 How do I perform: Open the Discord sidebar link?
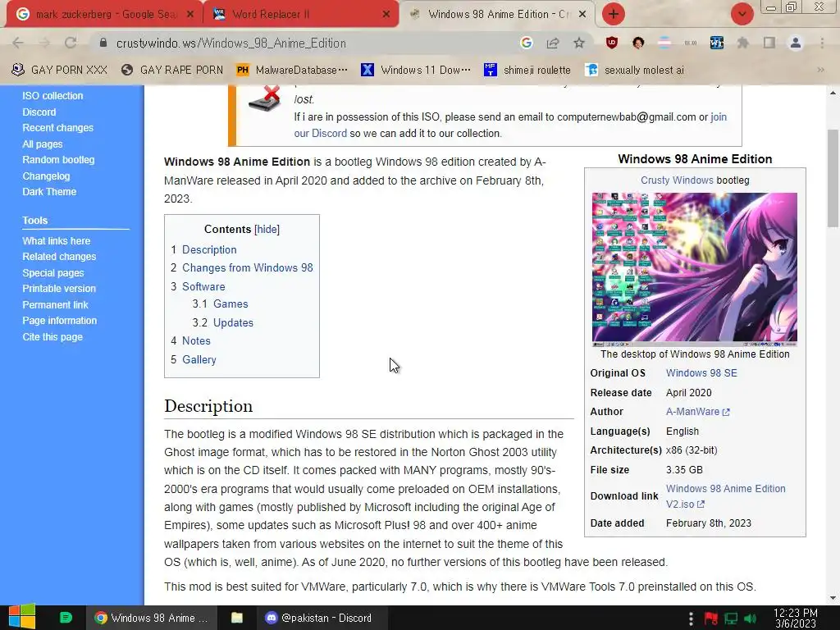(39, 112)
